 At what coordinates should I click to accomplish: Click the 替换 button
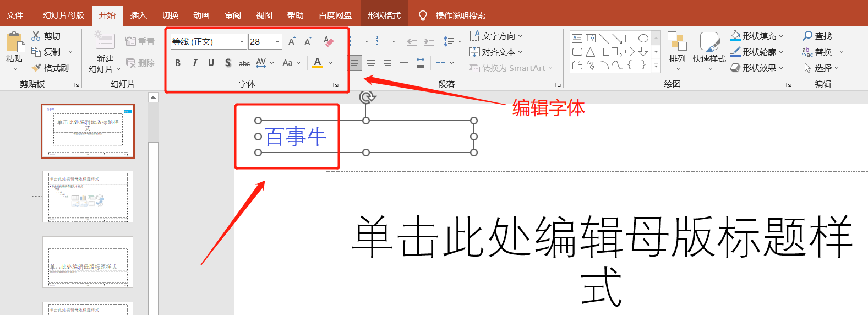pyautogui.click(x=817, y=52)
